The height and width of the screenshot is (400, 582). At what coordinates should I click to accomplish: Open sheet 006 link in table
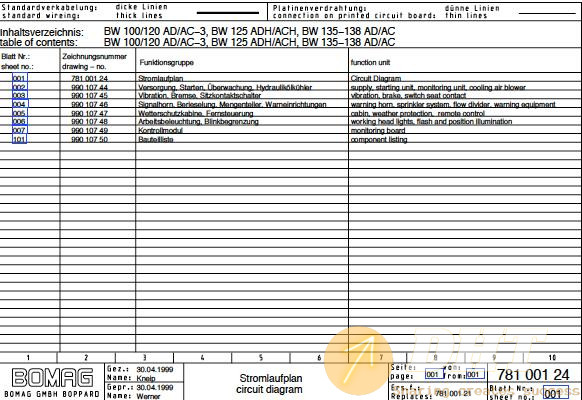pos(20,121)
